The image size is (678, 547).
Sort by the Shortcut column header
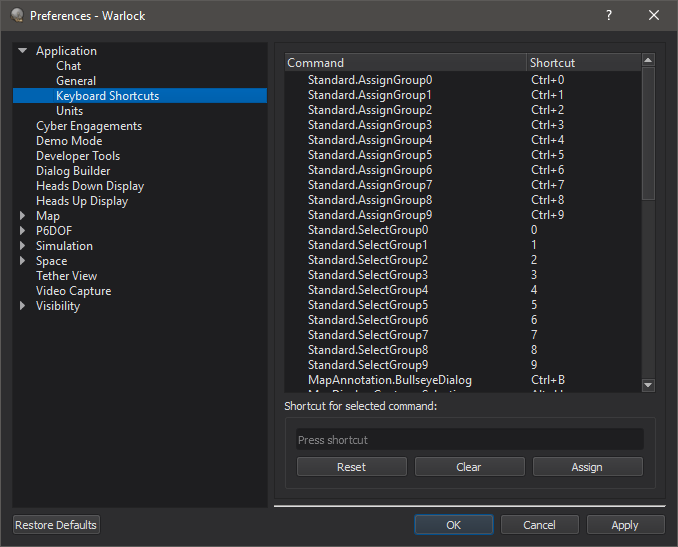click(584, 63)
